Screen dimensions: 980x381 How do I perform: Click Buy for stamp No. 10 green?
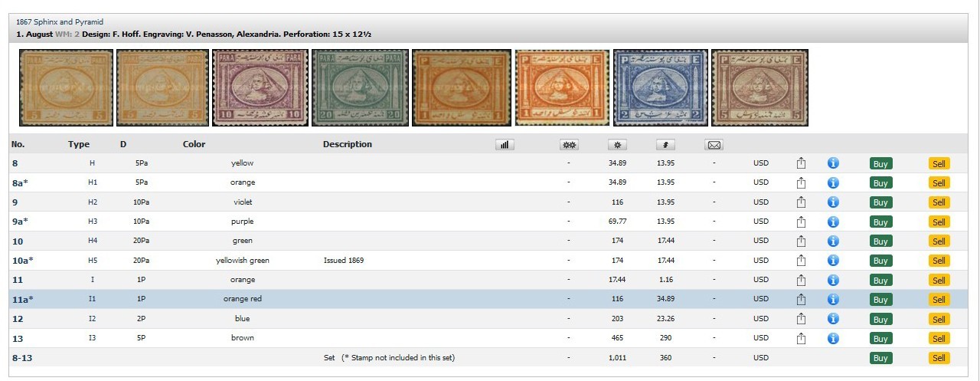[x=880, y=241]
